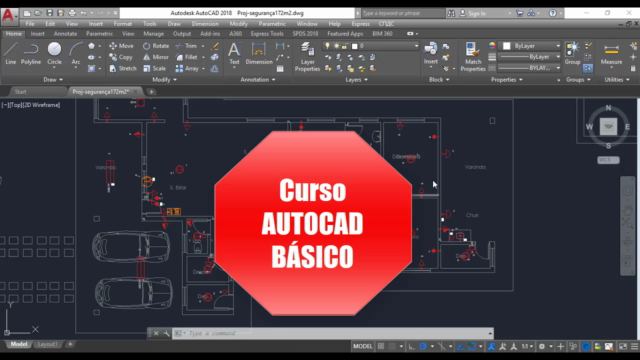This screenshot has height=360, width=640.
Task: Toggle grid display in status bar
Action: [x=381, y=347]
